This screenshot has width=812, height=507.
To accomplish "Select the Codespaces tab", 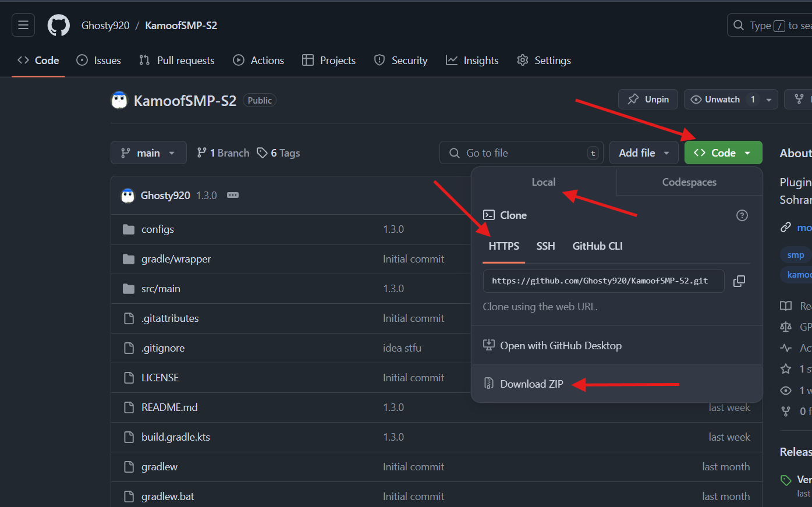I will [x=689, y=182].
